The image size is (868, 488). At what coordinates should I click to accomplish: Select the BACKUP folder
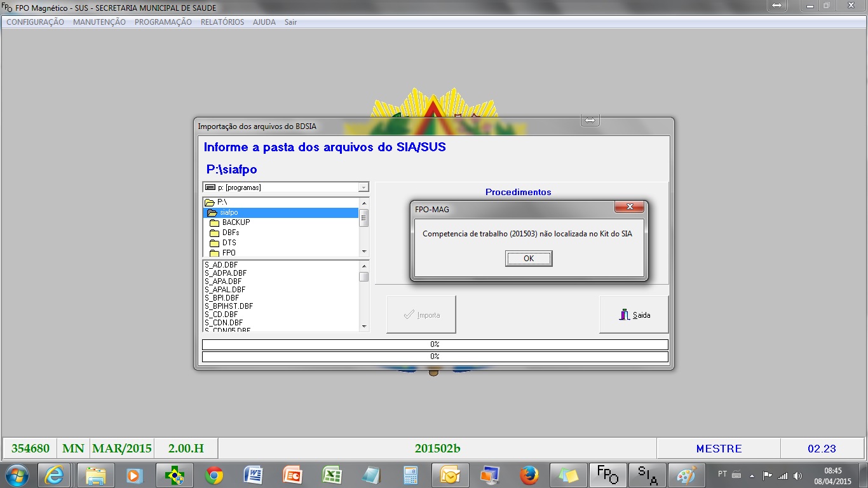pyautogui.click(x=235, y=222)
